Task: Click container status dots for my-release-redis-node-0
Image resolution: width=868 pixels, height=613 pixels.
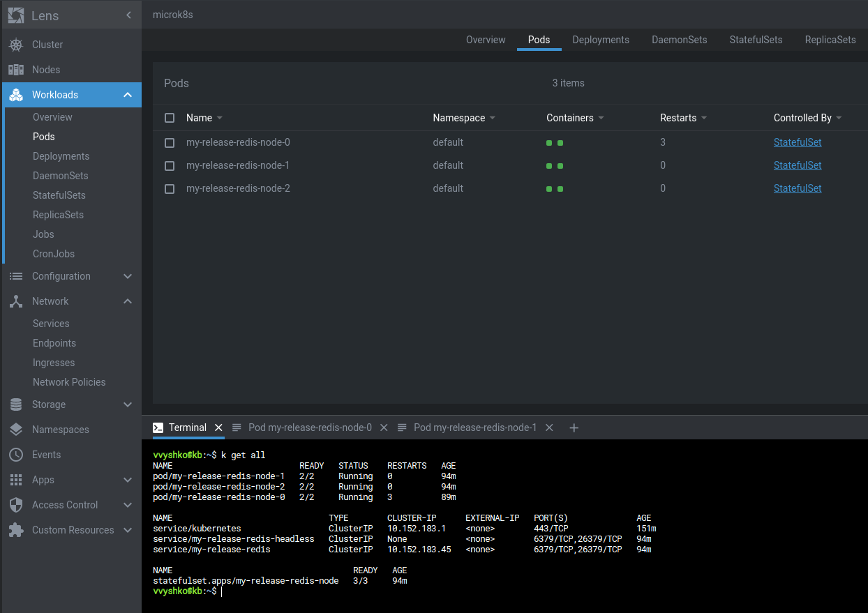Action: click(x=555, y=143)
